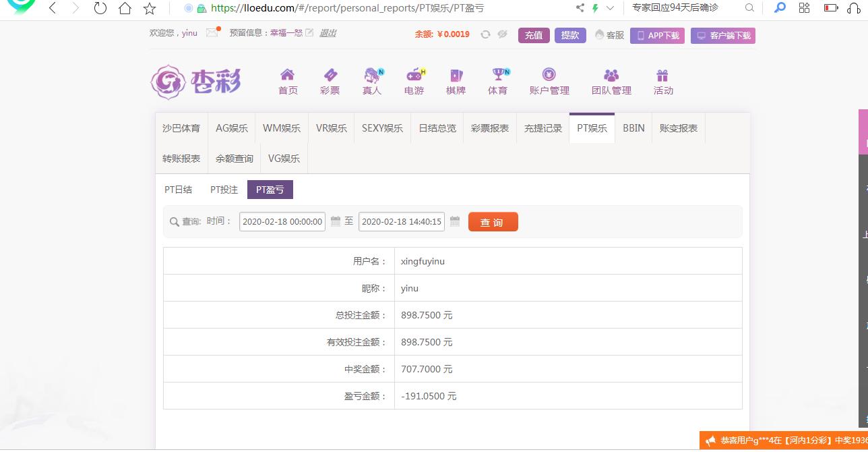This screenshot has width=868, height=452.
Task: Click the 余额 ¥0.0019 balance text
Action: tap(442, 34)
